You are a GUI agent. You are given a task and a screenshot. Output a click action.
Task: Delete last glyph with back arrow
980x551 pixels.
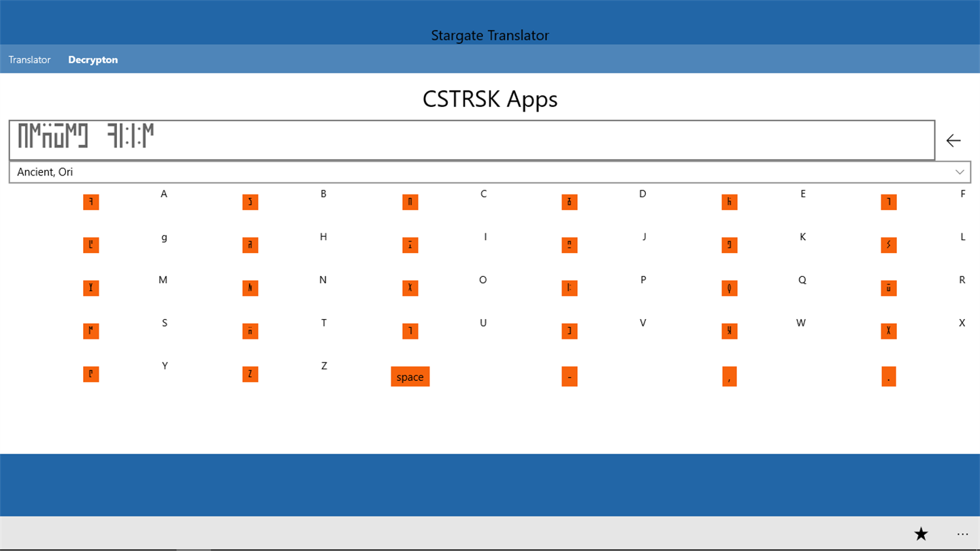point(953,140)
